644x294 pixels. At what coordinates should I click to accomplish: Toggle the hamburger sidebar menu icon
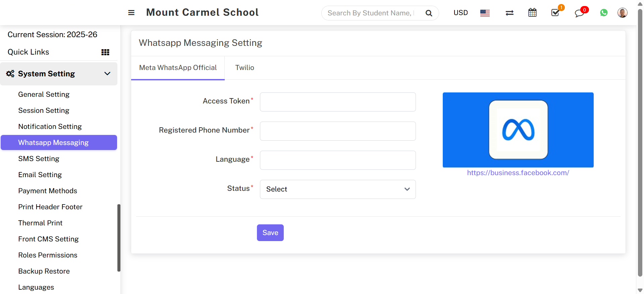pos(131,13)
